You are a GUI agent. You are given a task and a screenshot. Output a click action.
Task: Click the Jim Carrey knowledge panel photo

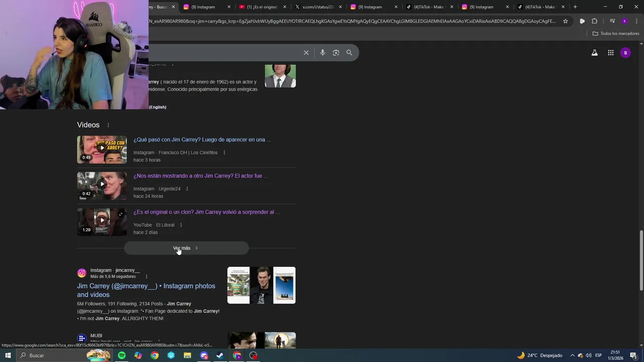[280, 75]
